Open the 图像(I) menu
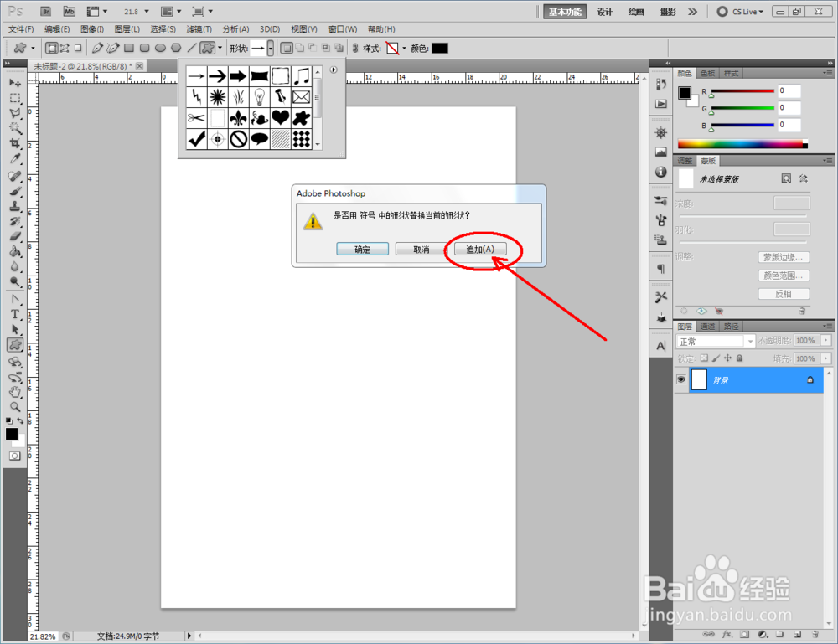This screenshot has height=644, width=838. (92, 29)
